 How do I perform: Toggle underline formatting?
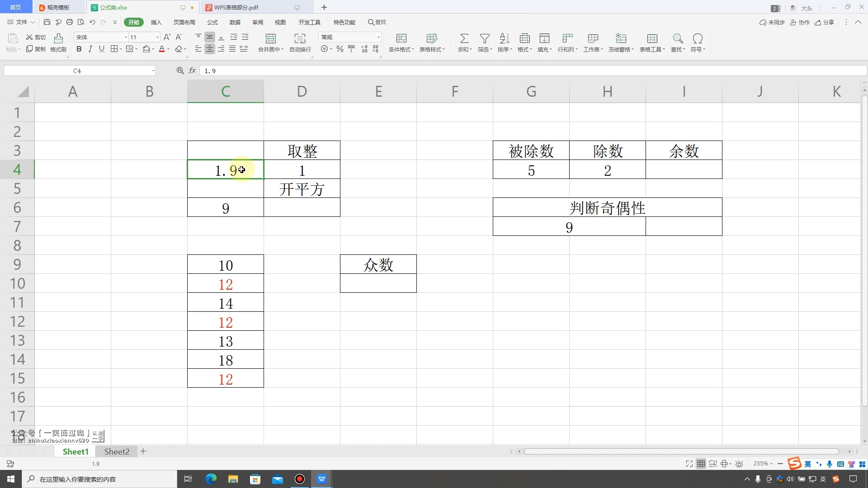tap(101, 49)
